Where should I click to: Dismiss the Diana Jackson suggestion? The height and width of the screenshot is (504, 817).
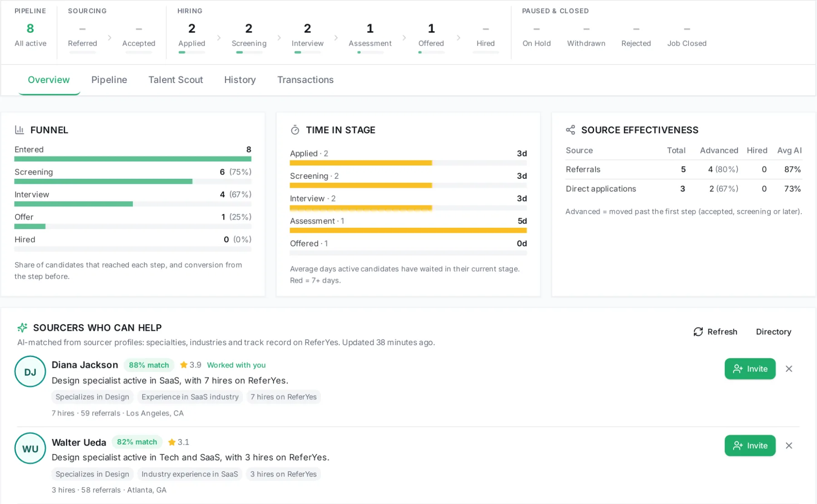(789, 369)
